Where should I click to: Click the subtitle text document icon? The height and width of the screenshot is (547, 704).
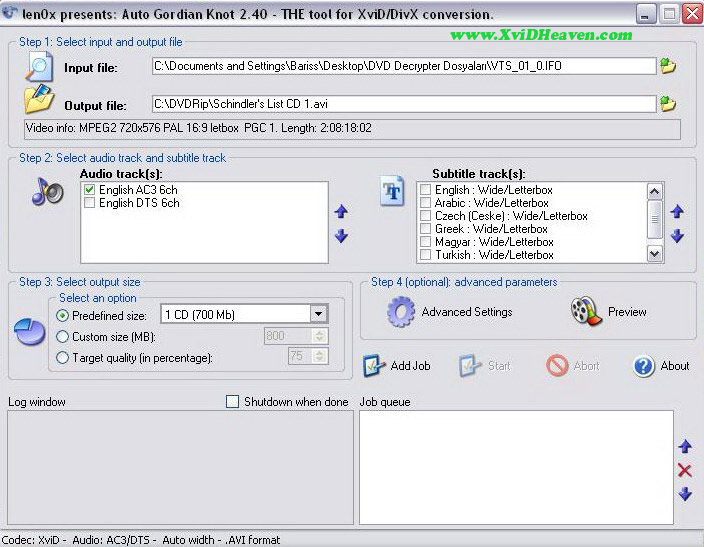pyautogui.click(x=392, y=191)
